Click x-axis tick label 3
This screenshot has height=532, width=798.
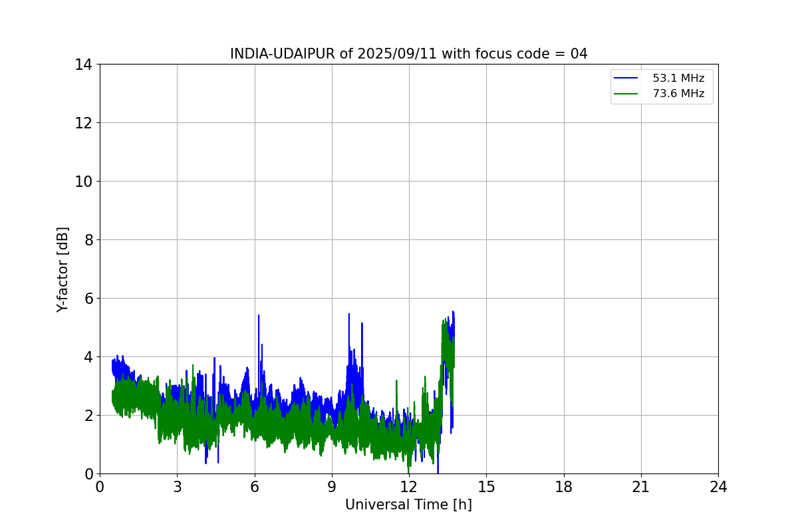point(177,487)
